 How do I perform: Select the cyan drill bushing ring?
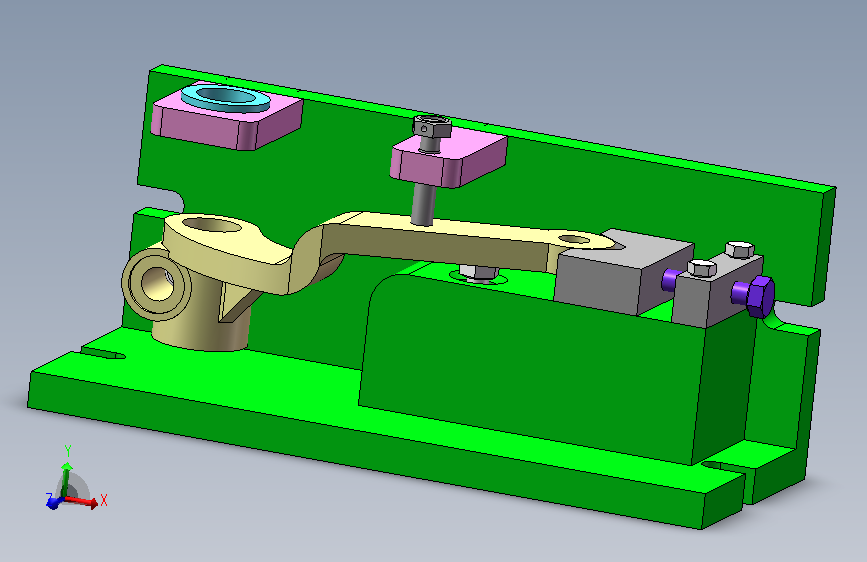coord(225,98)
